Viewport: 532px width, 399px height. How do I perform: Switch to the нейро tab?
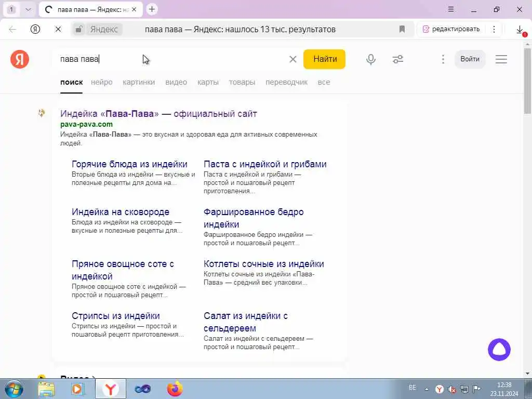point(102,82)
